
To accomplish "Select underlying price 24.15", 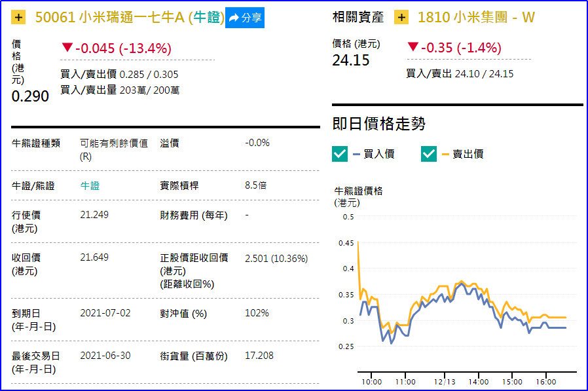I will [350, 60].
